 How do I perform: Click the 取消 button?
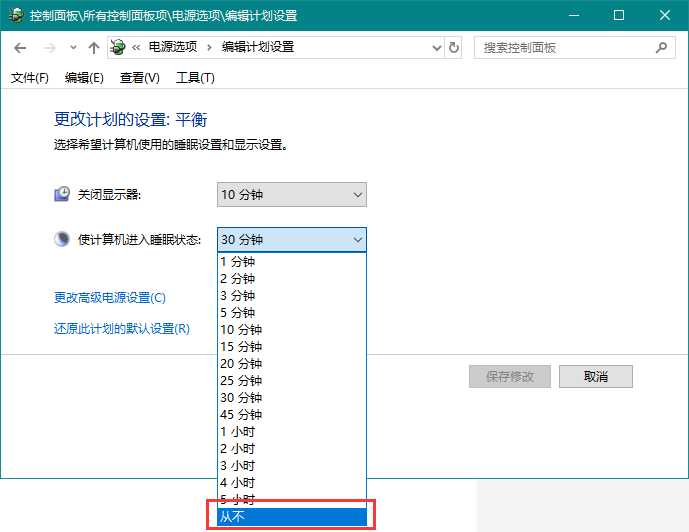596,376
